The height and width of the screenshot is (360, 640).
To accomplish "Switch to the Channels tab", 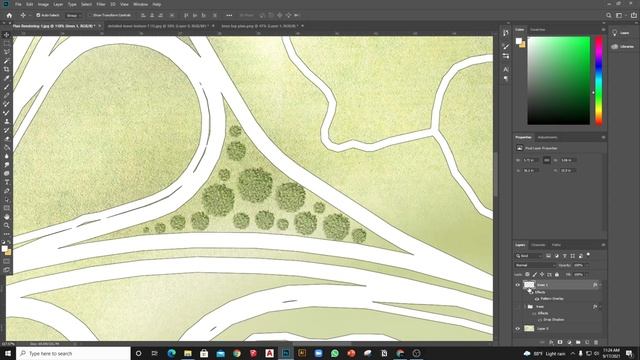I will (x=538, y=245).
